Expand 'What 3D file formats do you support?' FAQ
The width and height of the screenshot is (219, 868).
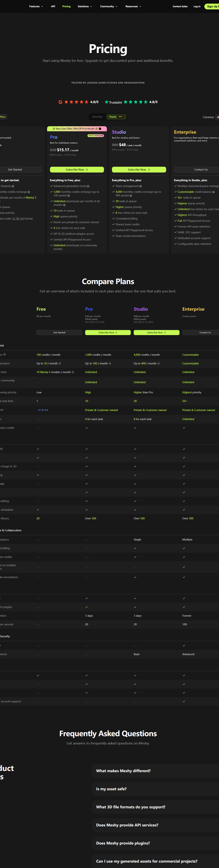click(x=156, y=807)
